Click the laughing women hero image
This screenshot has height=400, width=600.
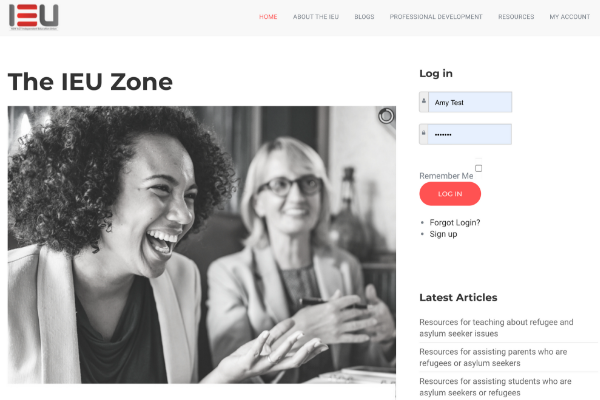point(202,245)
